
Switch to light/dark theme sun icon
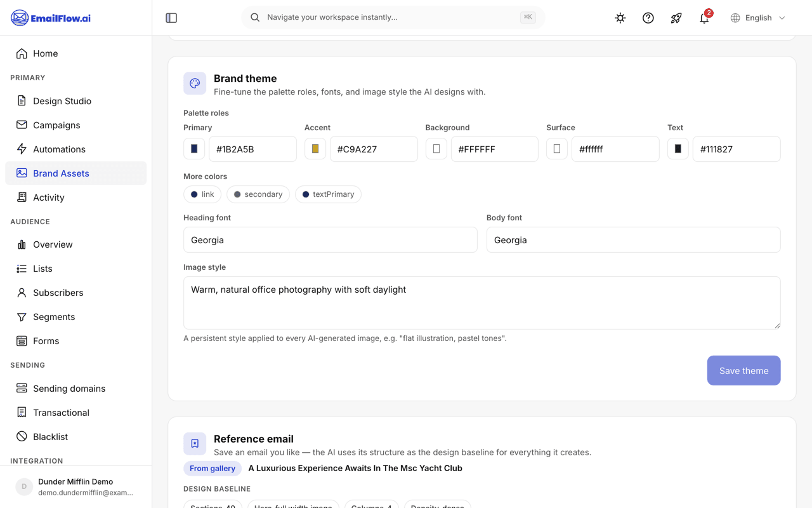[620, 18]
